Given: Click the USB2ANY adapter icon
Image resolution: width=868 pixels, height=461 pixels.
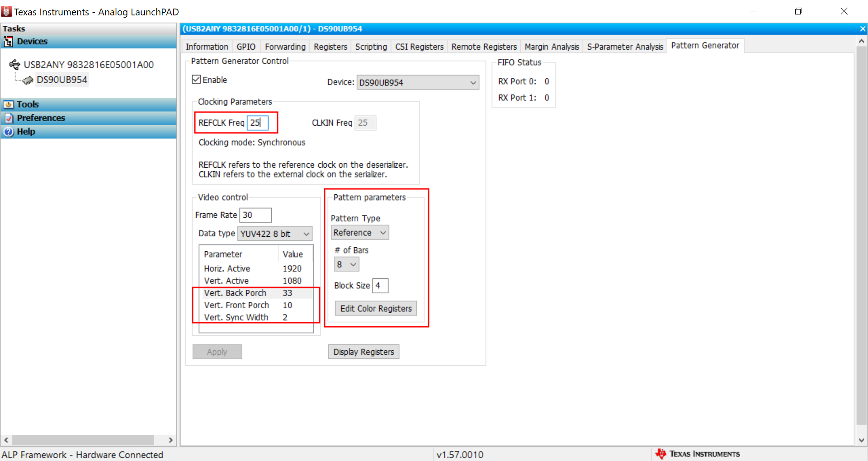Looking at the screenshot, I should [x=14, y=65].
